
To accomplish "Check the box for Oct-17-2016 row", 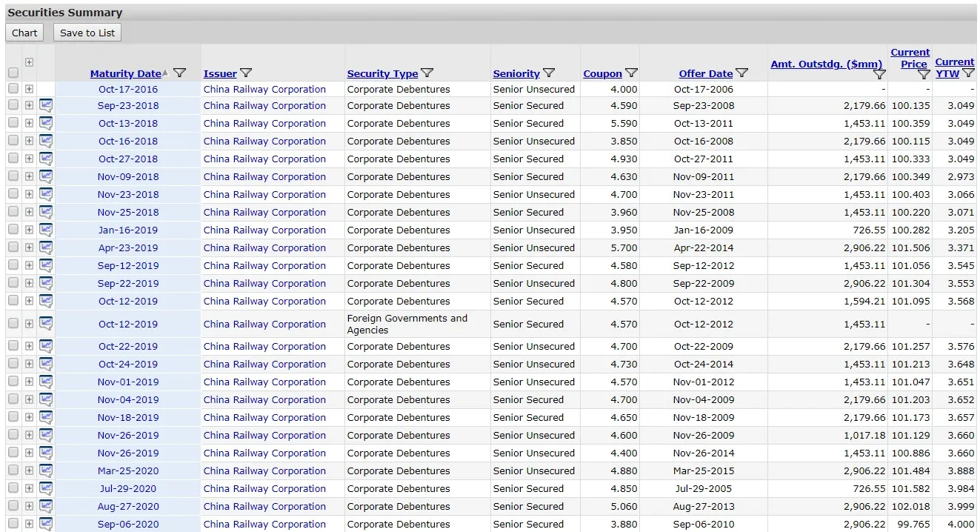I will click(13, 88).
